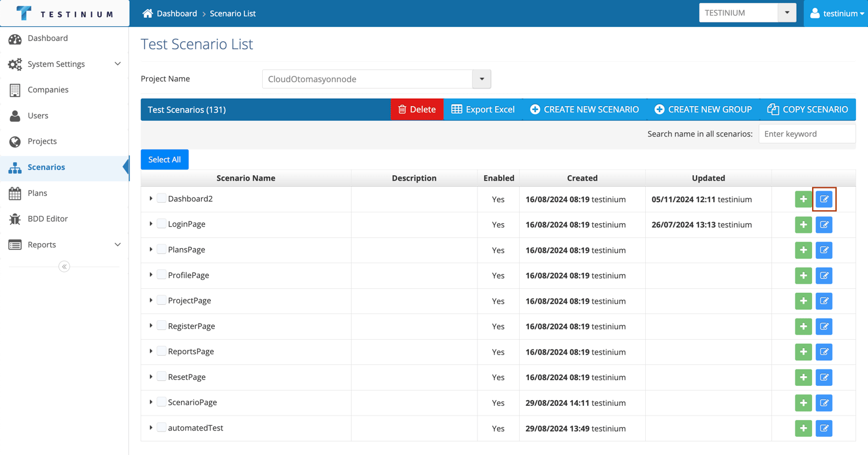868x455 pixels.
Task: Edit the PlansPage scenario
Action: click(824, 250)
